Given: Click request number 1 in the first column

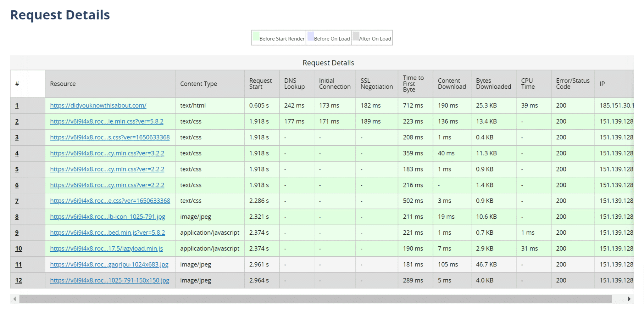Looking at the screenshot, I should (x=17, y=106).
